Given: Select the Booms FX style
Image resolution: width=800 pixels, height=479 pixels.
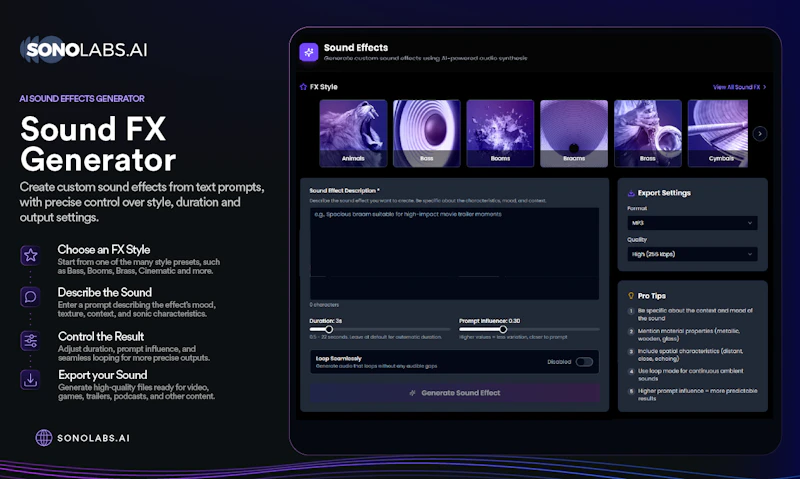Looking at the screenshot, I should [500, 134].
